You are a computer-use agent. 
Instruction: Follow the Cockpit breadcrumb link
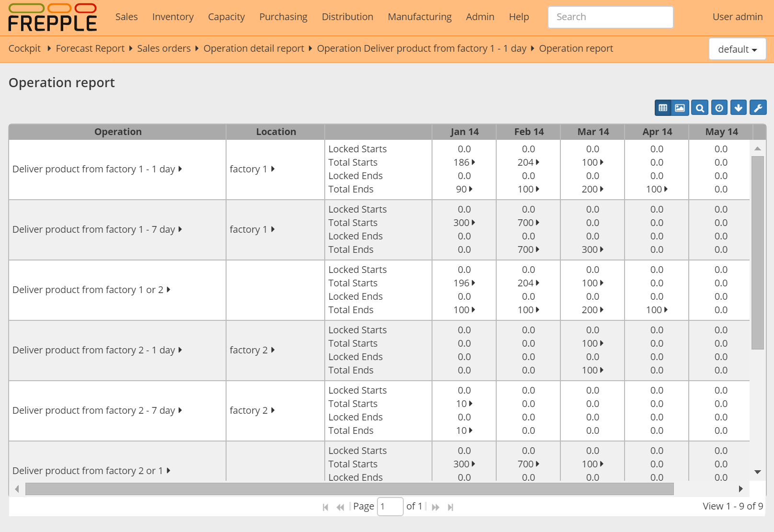pyautogui.click(x=24, y=48)
